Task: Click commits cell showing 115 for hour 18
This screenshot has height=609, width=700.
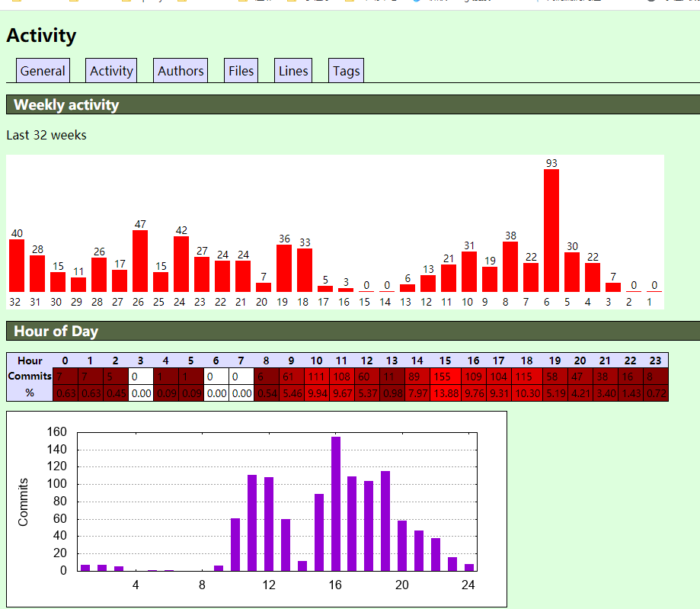Action: (x=527, y=377)
